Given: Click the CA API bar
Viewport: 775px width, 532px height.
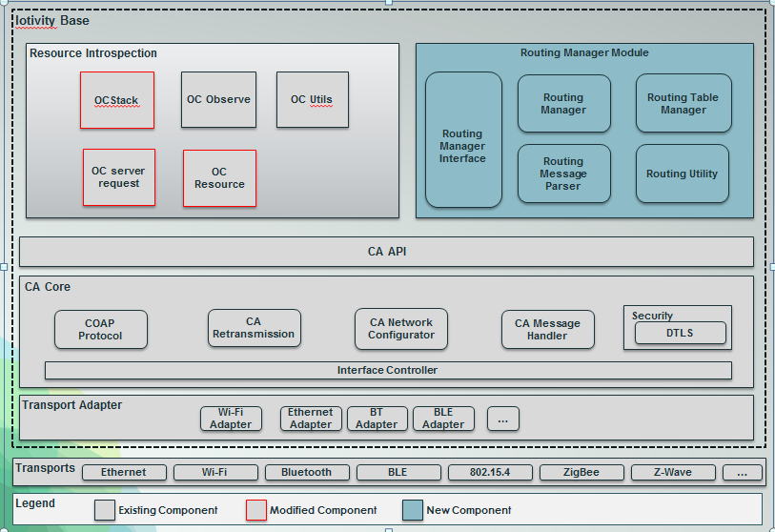Looking at the screenshot, I should point(386,252).
